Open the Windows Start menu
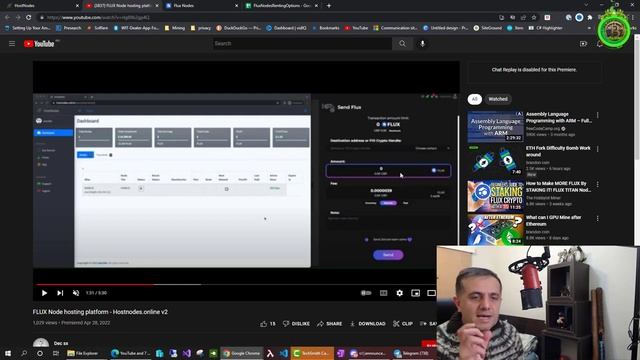This screenshot has width=640, height=360. point(8,353)
